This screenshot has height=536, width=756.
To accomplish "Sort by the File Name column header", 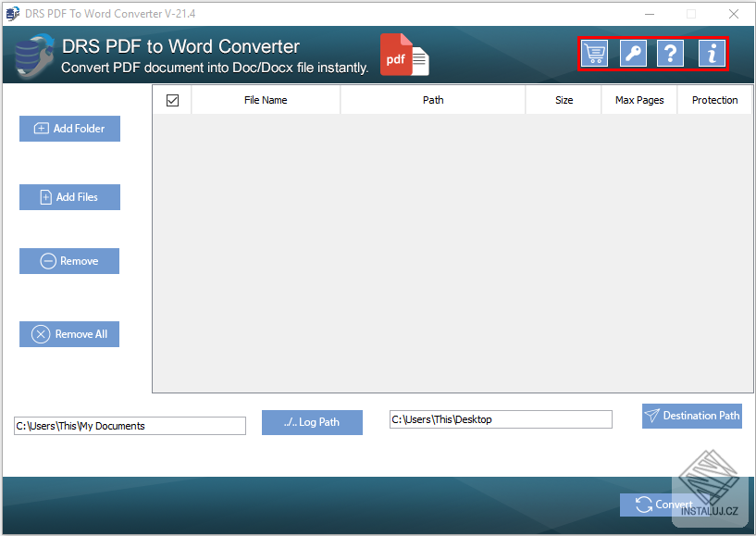I will pyautogui.click(x=266, y=100).
